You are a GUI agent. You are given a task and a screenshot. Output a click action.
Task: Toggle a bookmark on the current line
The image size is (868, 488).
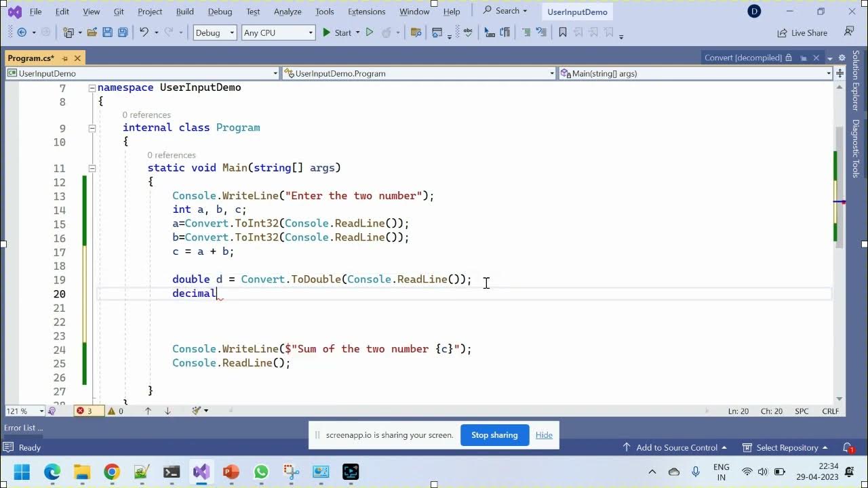coord(562,33)
